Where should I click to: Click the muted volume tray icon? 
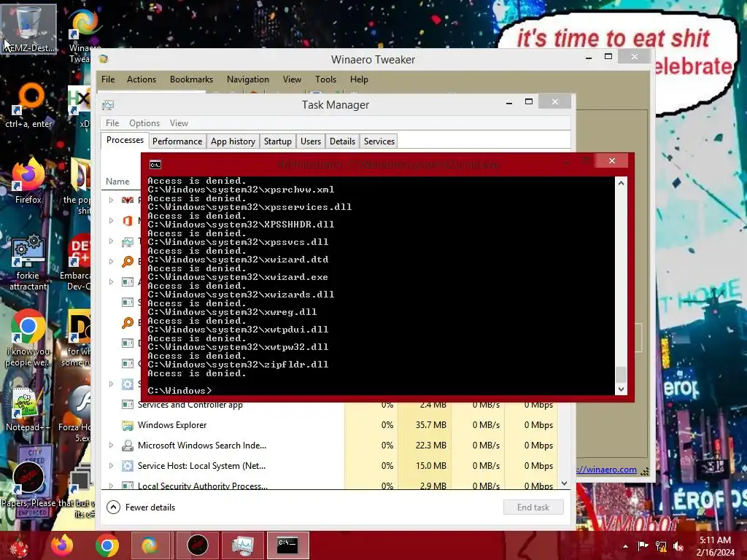(x=678, y=545)
